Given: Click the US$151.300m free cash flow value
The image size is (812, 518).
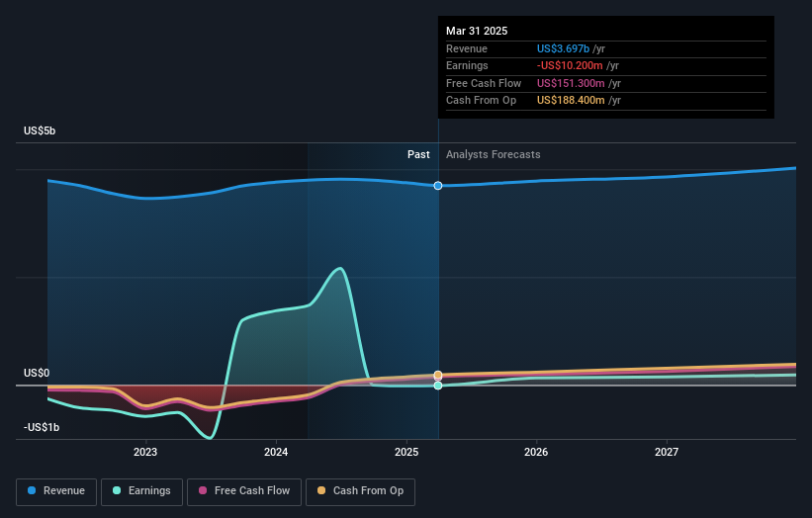Looking at the screenshot, I should tap(571, 83).
